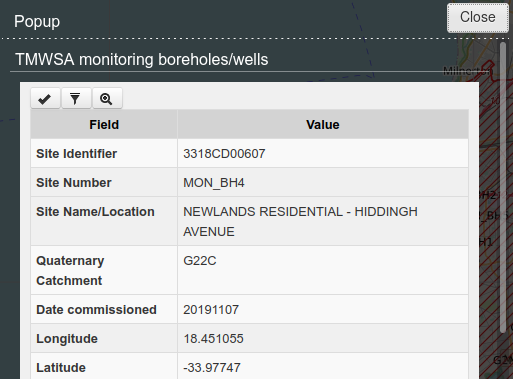Click the Date commissioned value 20191107
Image resolution: width=513 pixels, height=379 pixels.
pos(211,310)
